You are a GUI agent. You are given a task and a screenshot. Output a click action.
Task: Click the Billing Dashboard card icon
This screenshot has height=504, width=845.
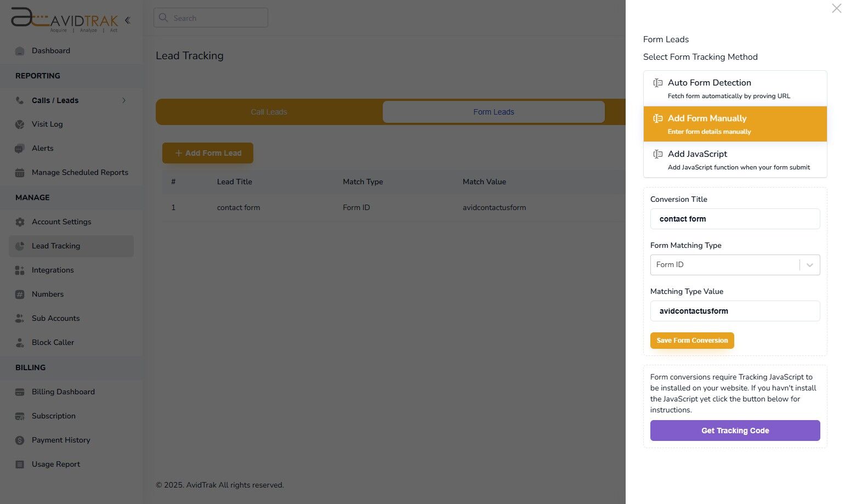click(x=20, y=392)
